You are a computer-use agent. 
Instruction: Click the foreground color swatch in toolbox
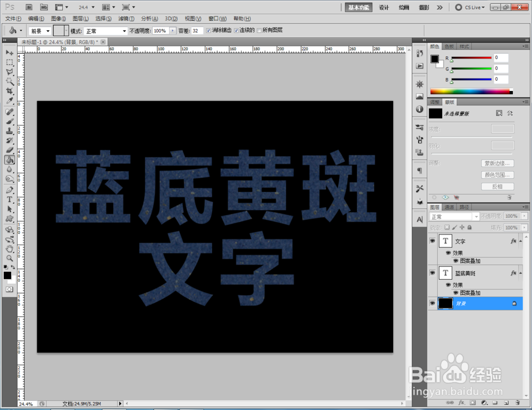7,275
